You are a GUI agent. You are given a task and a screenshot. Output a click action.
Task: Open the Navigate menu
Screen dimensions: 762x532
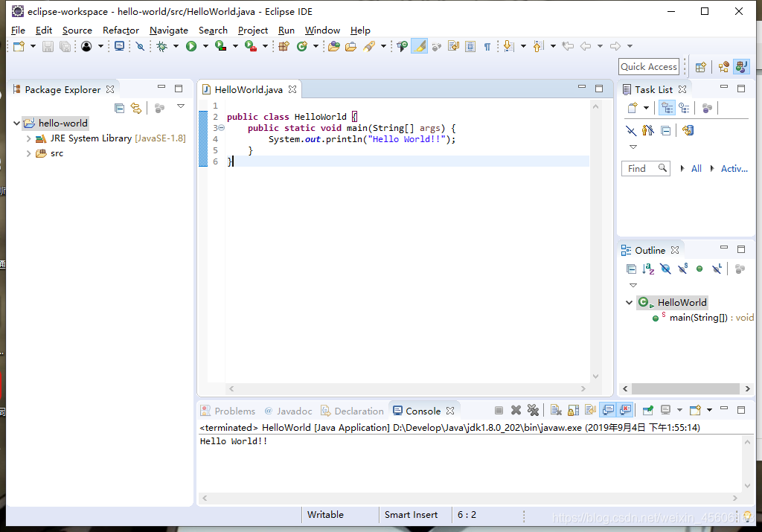(x=169, y=30)
